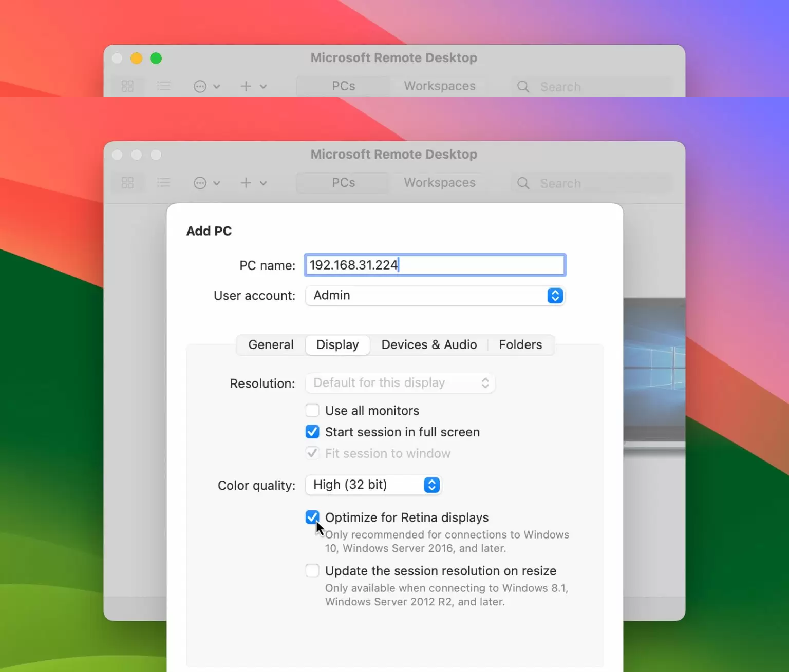Select Workspaces tab in upper window
Image resolution: width=789 pixels, height=672 pixels.
click(440, 86)
